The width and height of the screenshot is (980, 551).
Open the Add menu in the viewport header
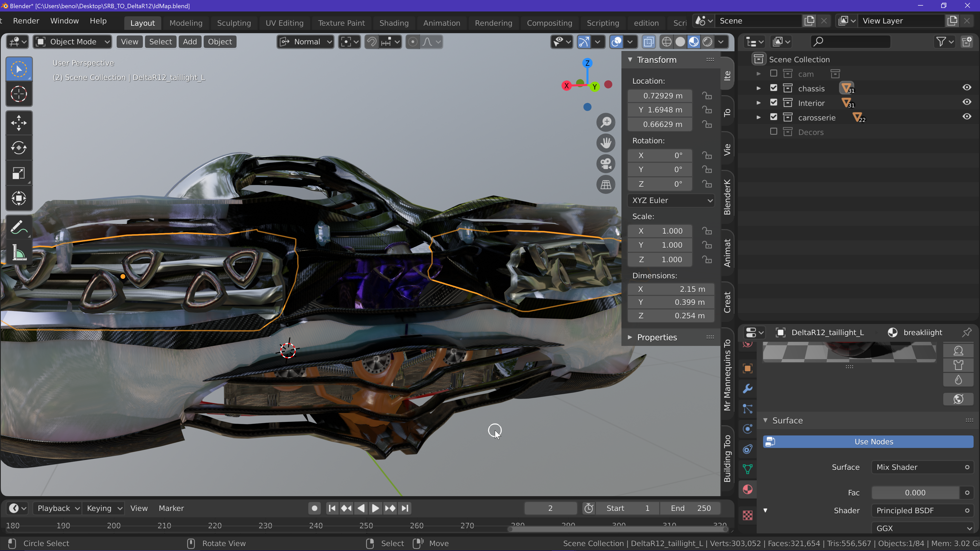click(x=189, y=42)
